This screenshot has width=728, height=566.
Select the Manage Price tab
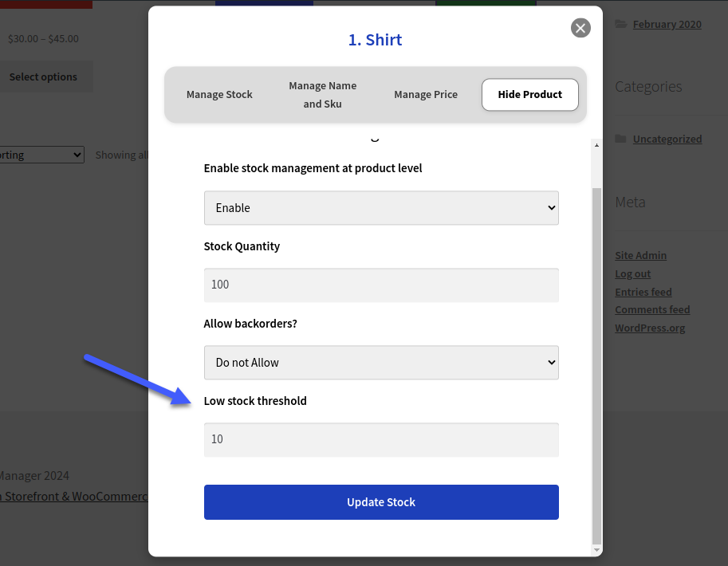point(426,94)
